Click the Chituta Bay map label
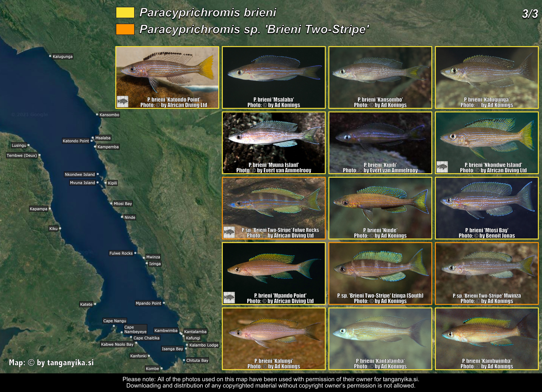This screenshot has height=392, width=542. point(197,360)
